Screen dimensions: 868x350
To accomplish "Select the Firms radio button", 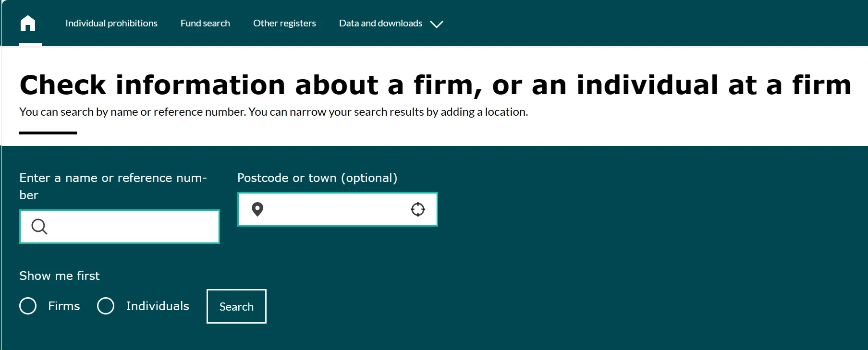I will 28,306.
